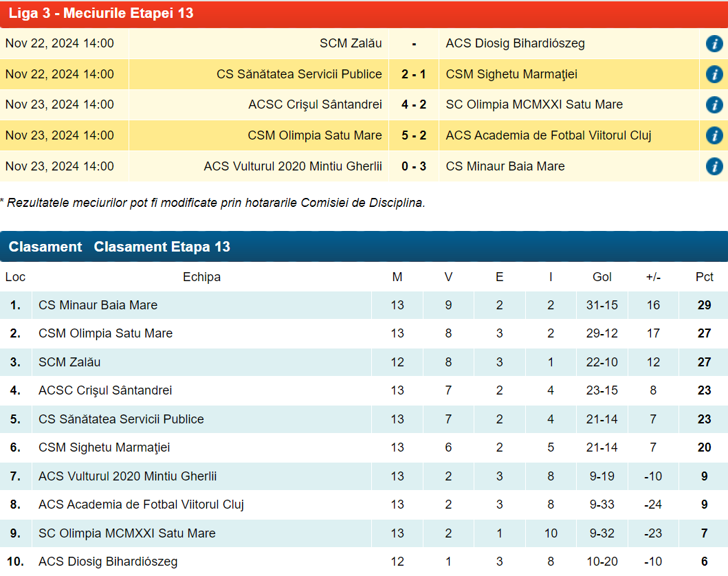728x576 pixels.
Task: View info icon for CSM Olimpia 5-2 match
Action: point(714,135)
